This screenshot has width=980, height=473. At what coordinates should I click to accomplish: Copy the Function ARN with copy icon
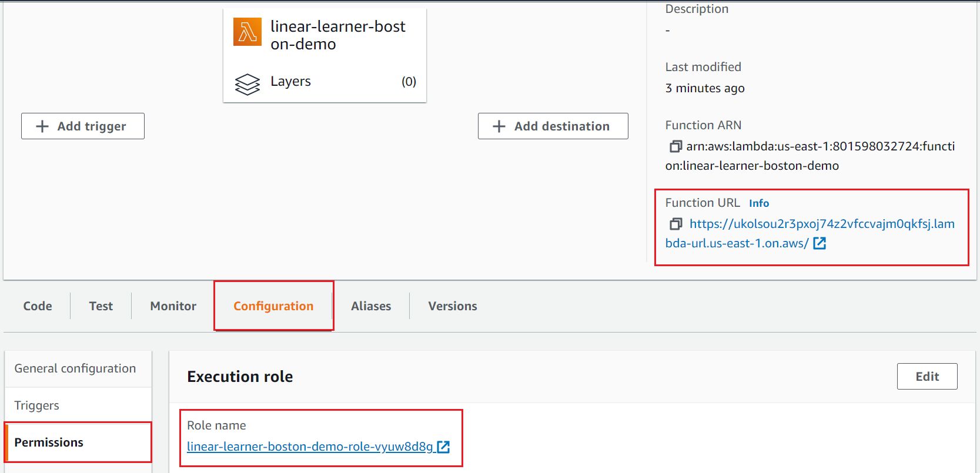676,146
